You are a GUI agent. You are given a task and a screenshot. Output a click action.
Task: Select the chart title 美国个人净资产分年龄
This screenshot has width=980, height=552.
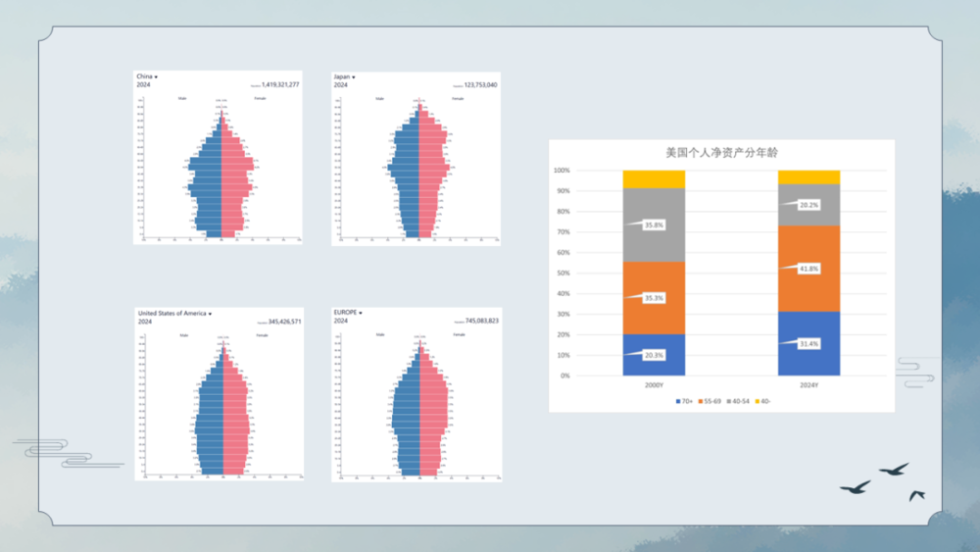pos(721,153)
